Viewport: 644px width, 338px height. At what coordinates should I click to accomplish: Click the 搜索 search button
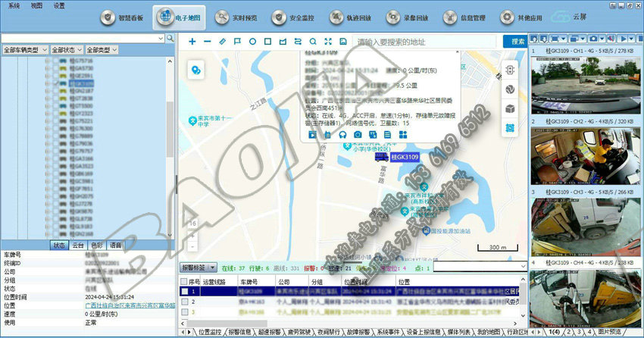coord(517,42)
